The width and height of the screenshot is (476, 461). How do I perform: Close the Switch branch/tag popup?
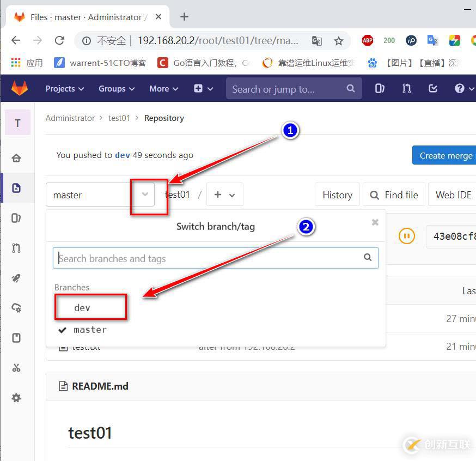click(375, 222)
